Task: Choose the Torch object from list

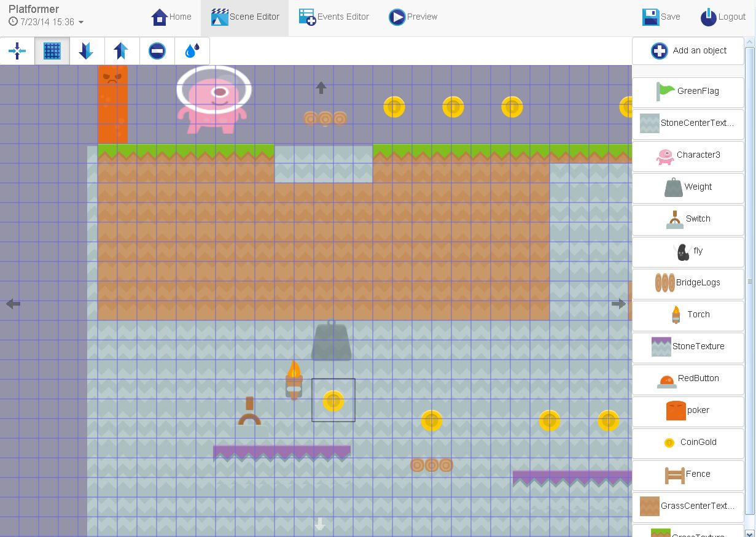Action: pos(688,314)
